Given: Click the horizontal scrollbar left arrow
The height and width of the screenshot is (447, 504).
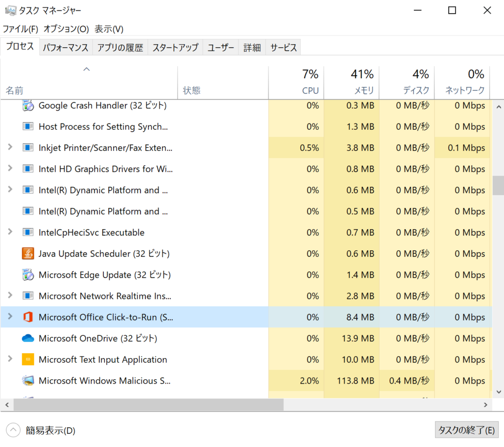Looking at the screenshot, I should [x=7, y=405].
